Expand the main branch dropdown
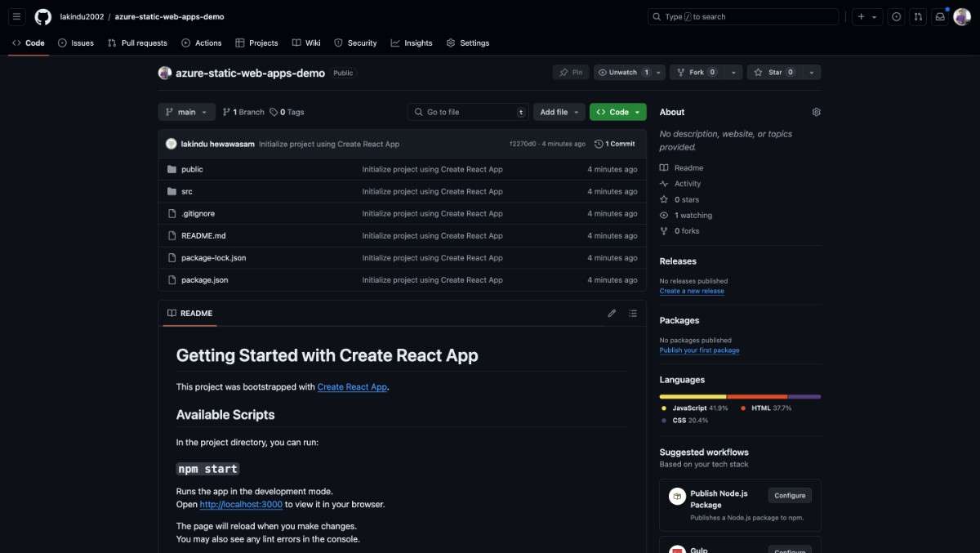The image size is (980, 553). [x=187, y=112]
